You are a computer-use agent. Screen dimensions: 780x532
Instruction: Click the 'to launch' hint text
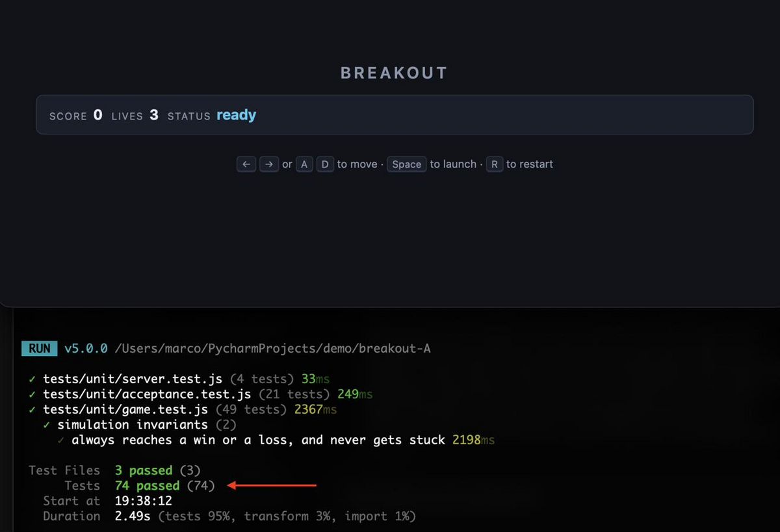click(x=453, y=164)
